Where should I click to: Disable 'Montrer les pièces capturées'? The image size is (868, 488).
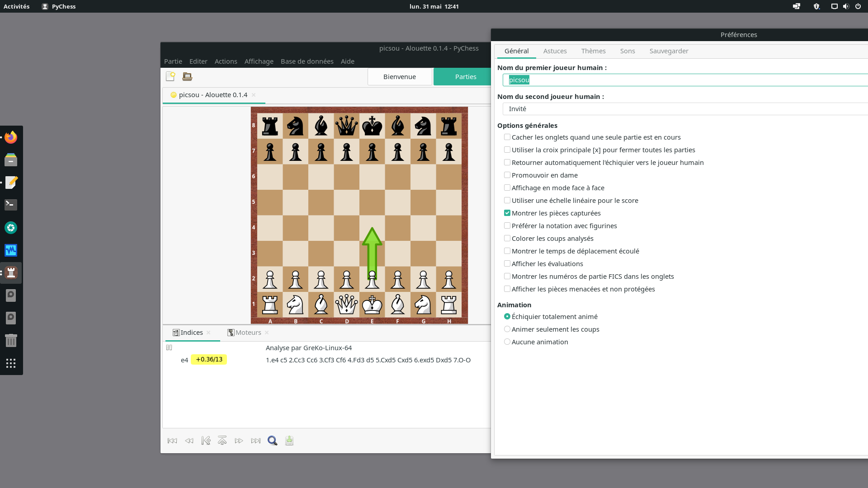(x=507, y=212)
